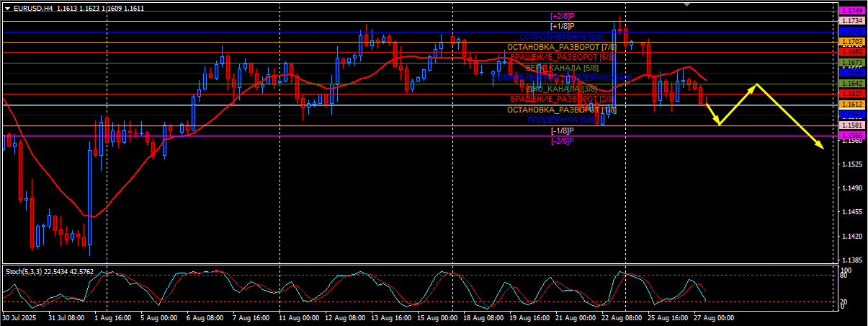
Task: Click the blue 1.1597 price tag
Action: (852, 115)
